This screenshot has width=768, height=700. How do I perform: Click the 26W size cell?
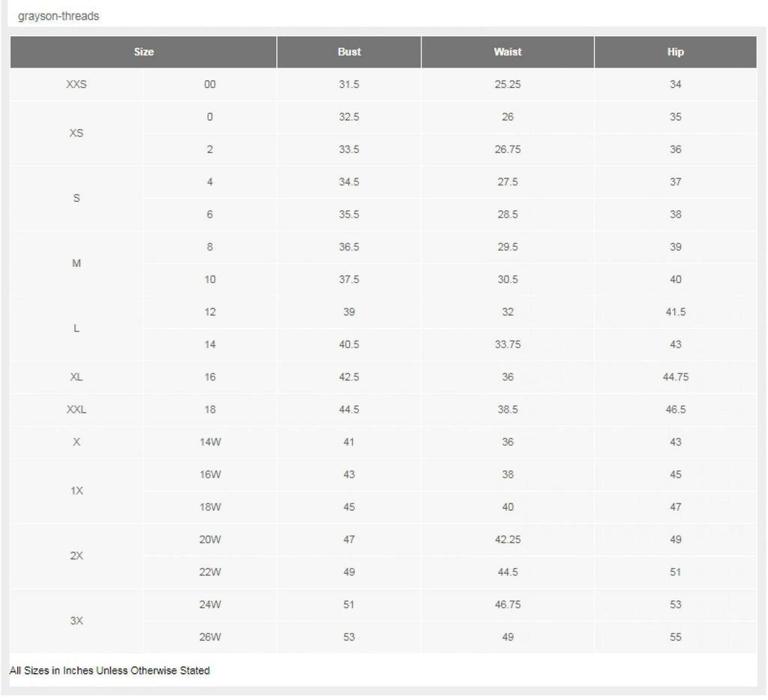(x=210, y=637)
